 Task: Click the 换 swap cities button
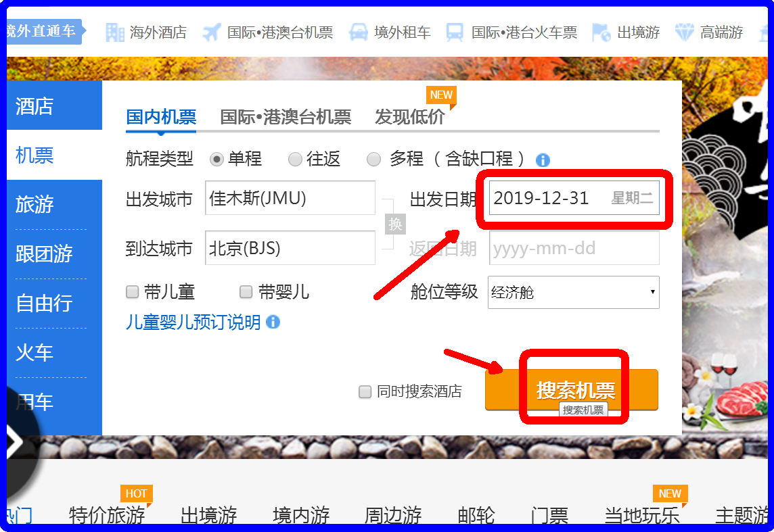394,223
